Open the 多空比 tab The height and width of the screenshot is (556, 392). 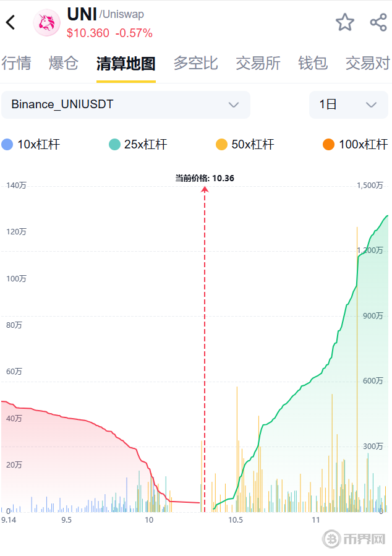[x=195, y=63]
